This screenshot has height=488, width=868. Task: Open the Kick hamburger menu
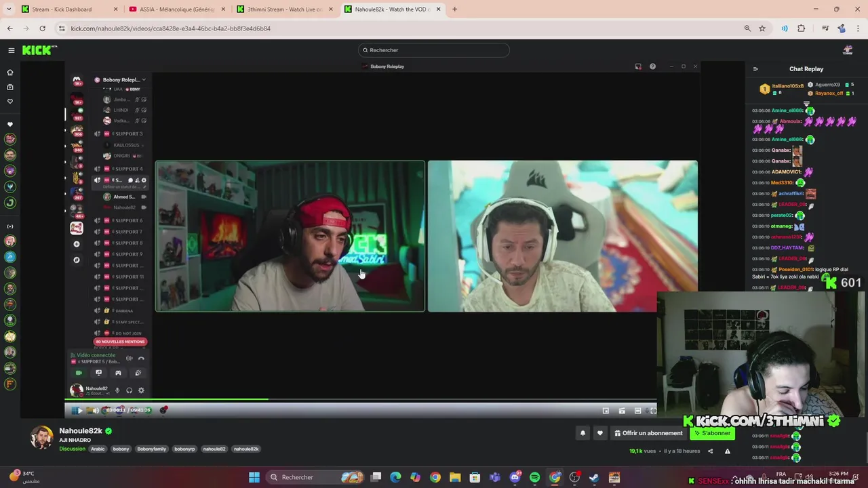click(12, 50)
